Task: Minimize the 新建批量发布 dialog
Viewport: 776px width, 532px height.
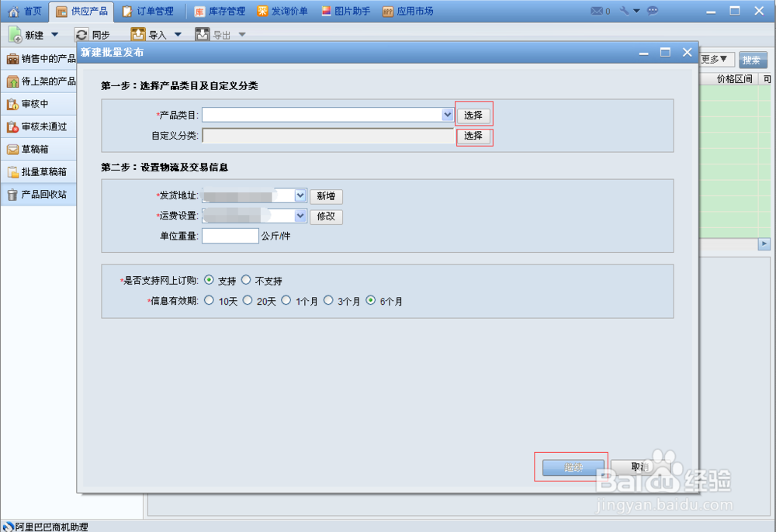Action: [643, 53]
